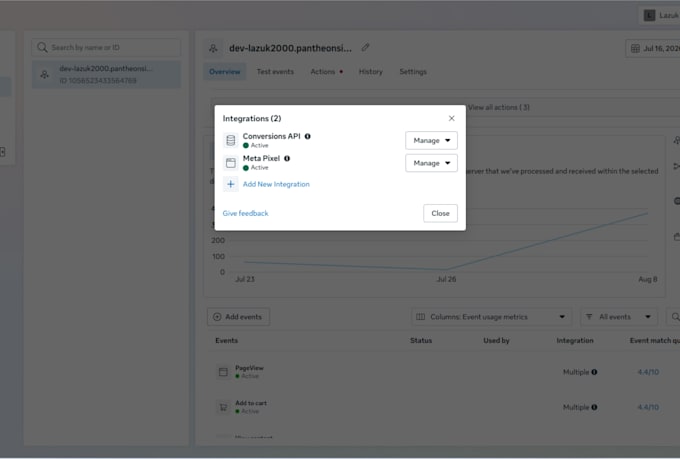Open Manage dropdown for Meta Pixel
The height and width of the screenshot is (459, 680).
[x=431, y=163]
